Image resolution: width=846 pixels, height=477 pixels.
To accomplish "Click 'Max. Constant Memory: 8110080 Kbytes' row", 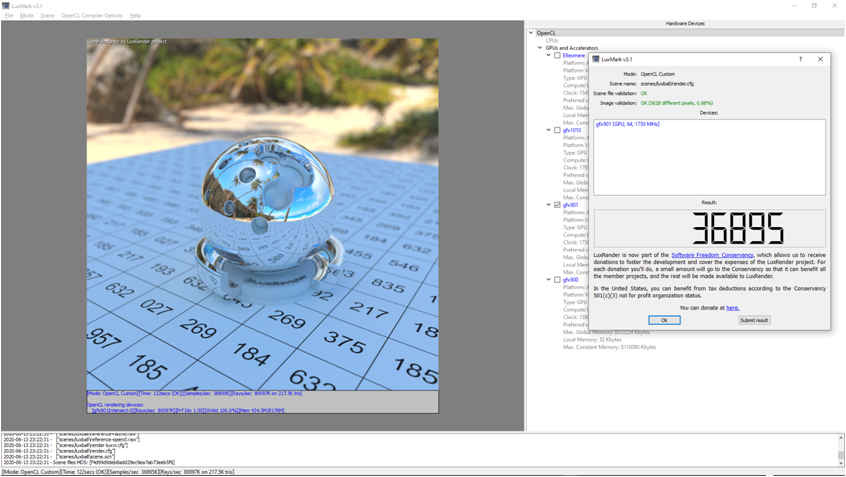I will click(x=610, y=347).
